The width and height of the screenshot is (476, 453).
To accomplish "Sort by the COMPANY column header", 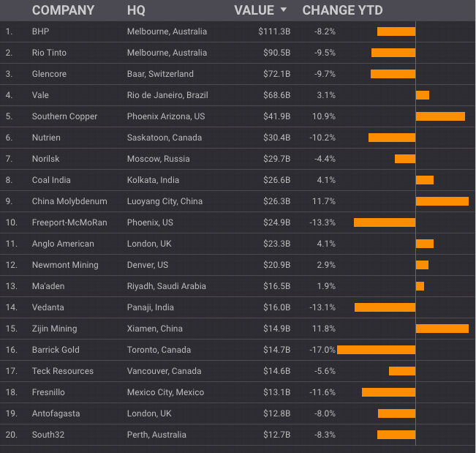I will tap(63, 10).
